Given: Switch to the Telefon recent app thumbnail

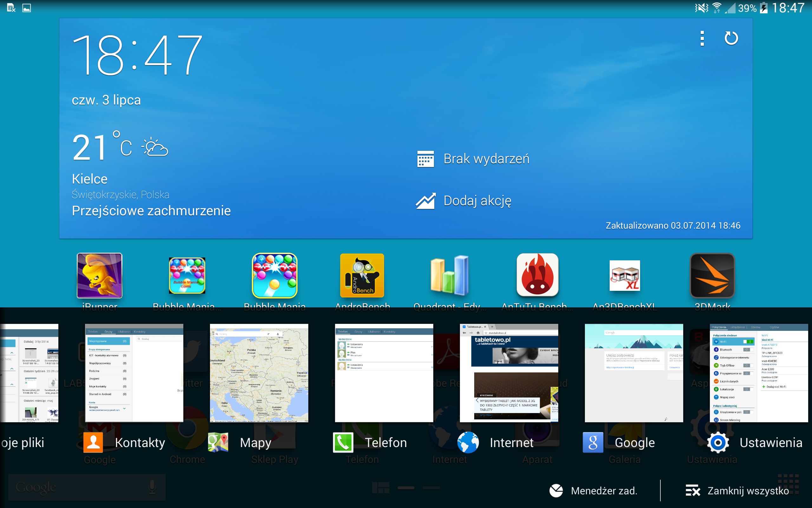Looking at the screenshot, I should tap(384, 373).
